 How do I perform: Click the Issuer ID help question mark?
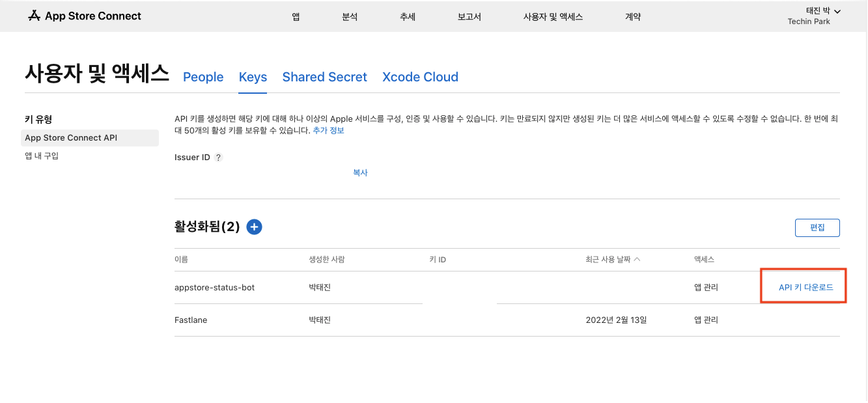(218, 158)
